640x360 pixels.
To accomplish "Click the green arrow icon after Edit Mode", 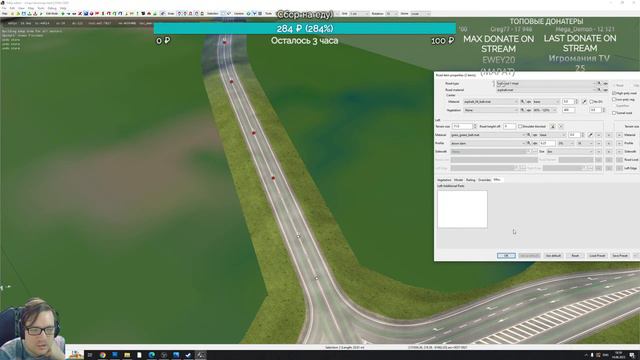I will click(63, 13).
